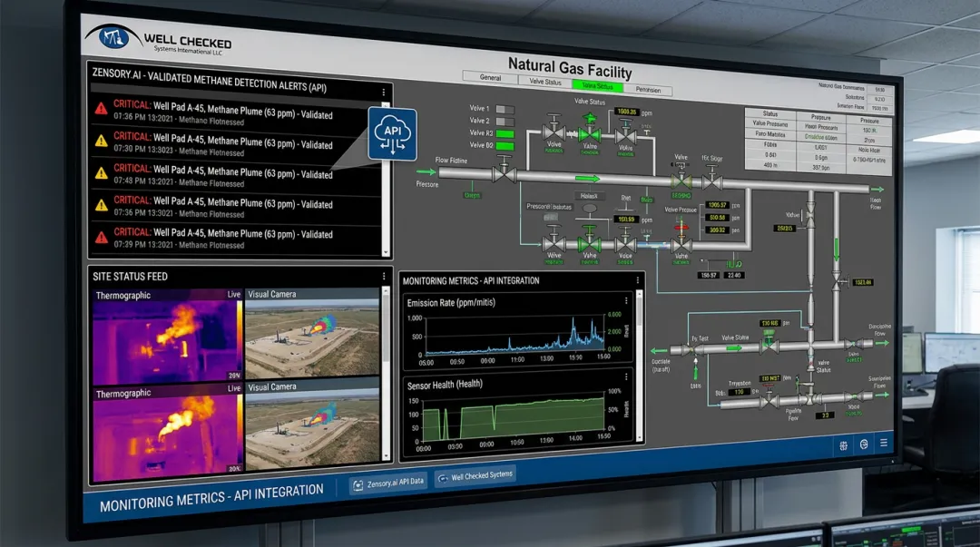The image size is (980, 547).
Task: Click yellow warning triangle on 07:43 PM alert
Action: point(102,172)
